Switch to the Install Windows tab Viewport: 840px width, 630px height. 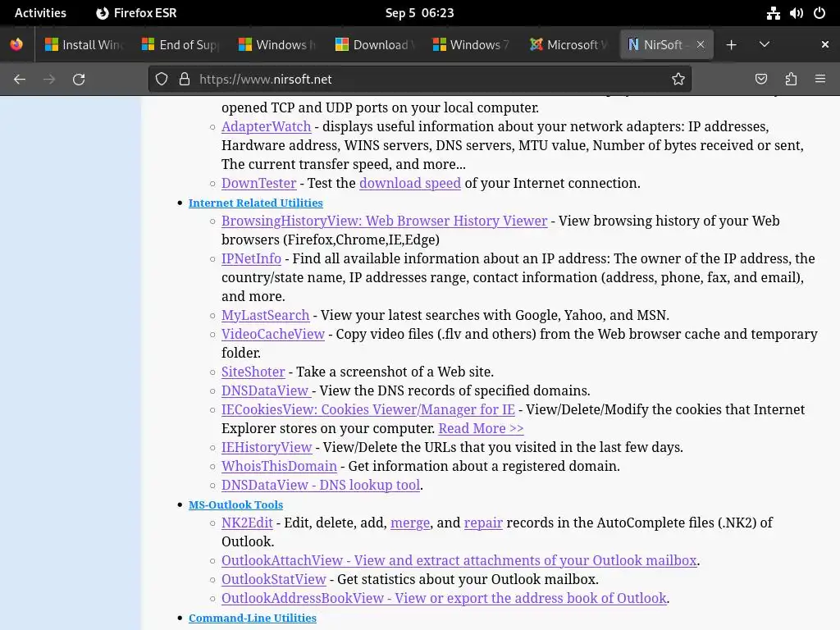tap(84, 44)
